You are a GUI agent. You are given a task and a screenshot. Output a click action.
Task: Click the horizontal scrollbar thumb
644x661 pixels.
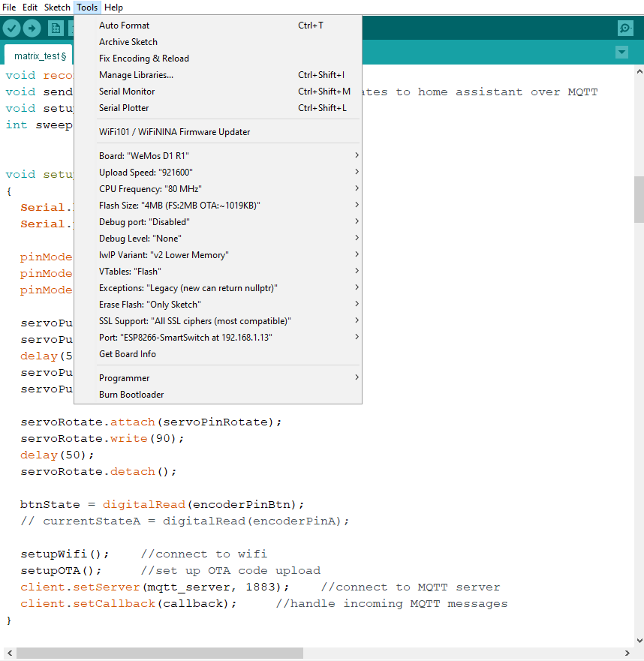click(x=159, y=653)
